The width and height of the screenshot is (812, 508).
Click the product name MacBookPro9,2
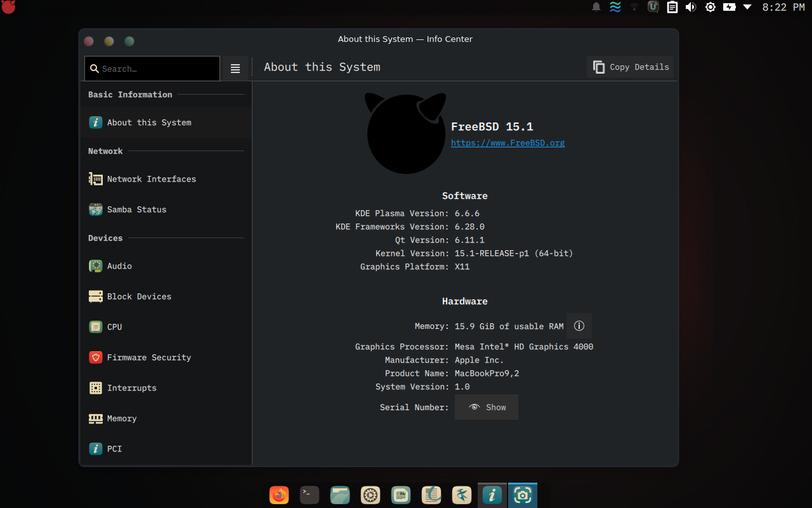pyautogui.click(x=487, y=373)
